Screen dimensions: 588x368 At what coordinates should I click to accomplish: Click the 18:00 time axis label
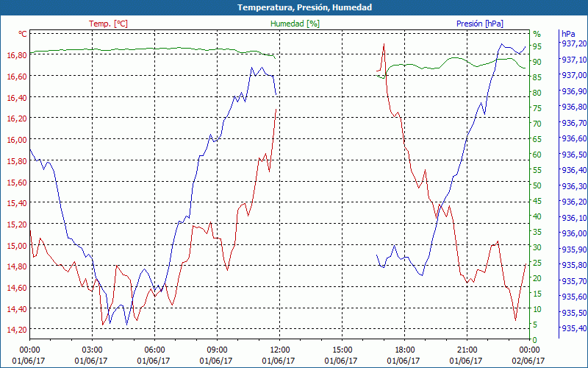coord(405,350)
